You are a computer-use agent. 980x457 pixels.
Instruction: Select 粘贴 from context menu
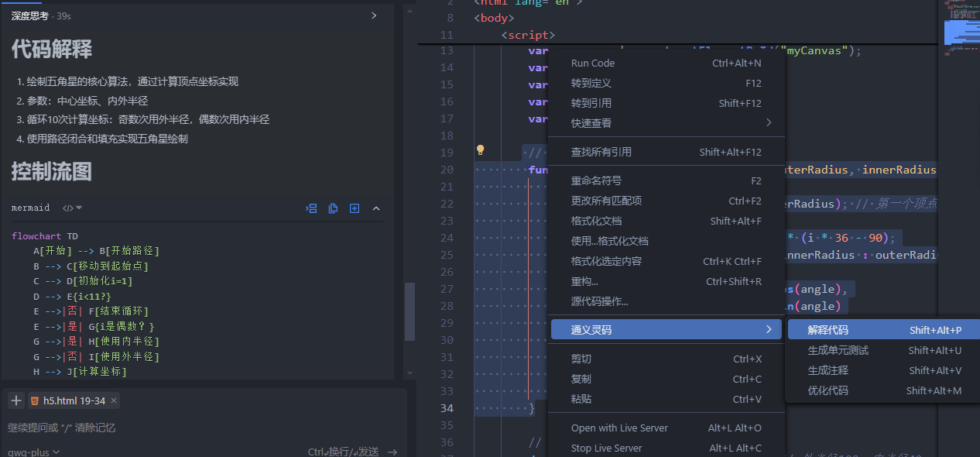(x=666, y=399)
